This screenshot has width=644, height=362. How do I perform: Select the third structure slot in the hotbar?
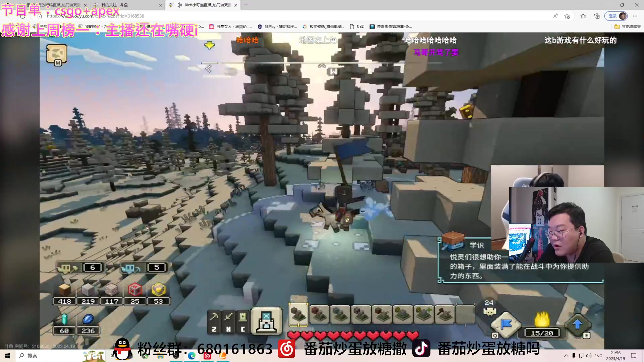(x=340, y=314)
